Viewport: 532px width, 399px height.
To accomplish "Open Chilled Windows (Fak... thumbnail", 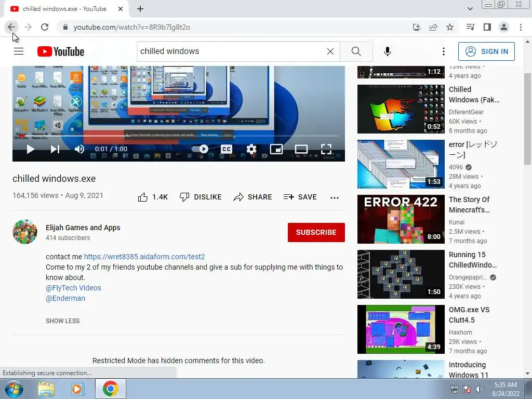I will [x=401, y=109].
